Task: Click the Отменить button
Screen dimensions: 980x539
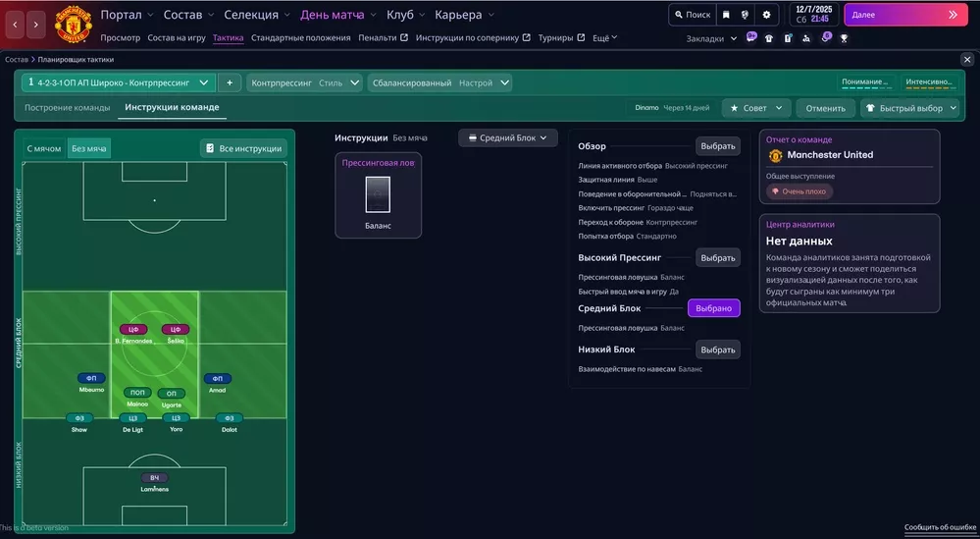Action: [826, 108]
